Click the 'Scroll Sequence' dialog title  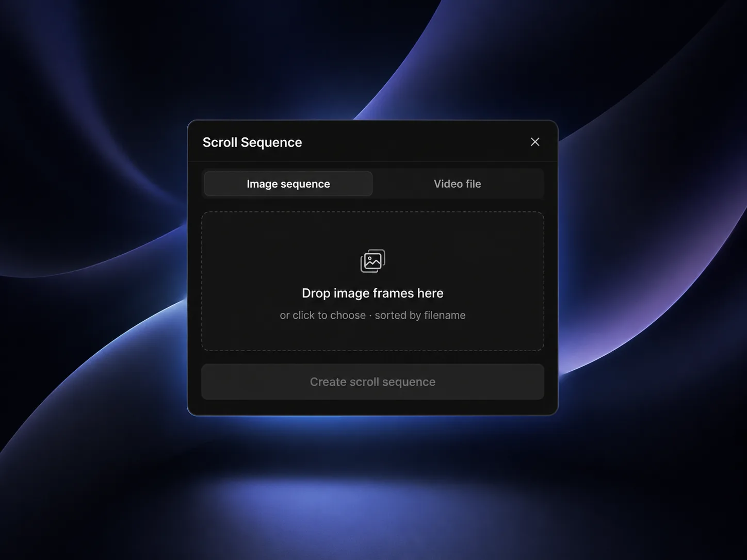252,142
